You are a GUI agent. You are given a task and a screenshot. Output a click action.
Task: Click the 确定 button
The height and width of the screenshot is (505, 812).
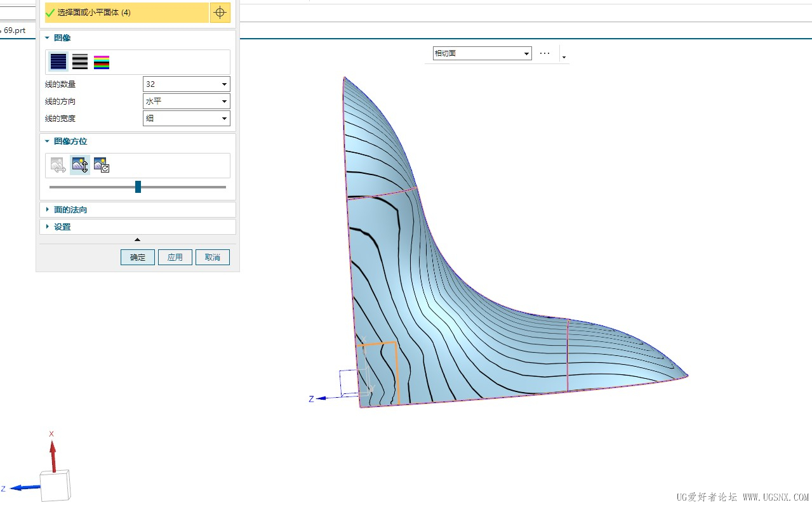click(x=138, y=257)
